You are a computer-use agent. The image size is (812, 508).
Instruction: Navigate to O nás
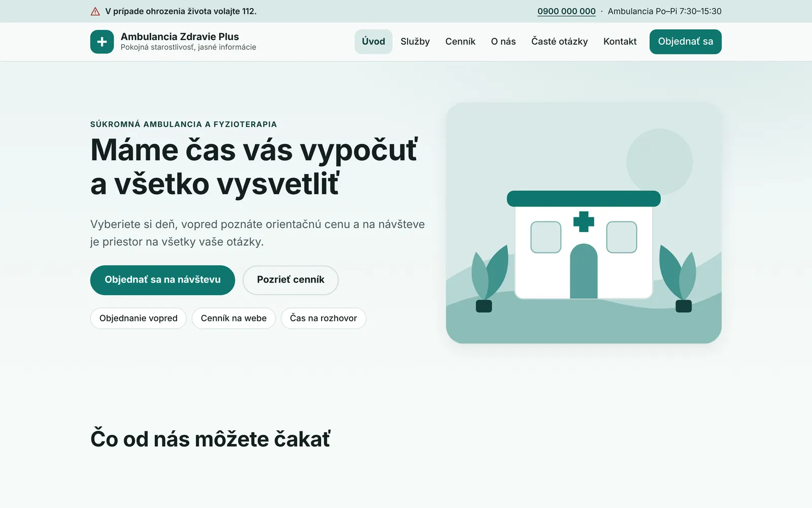coord(503,42)
